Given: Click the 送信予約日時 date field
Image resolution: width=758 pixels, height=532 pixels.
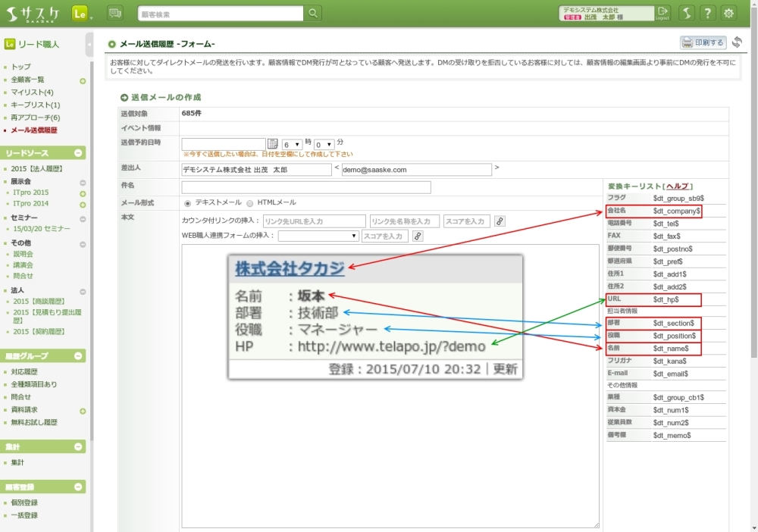Looking at the screenshot, I should click(x=224, y=144).
